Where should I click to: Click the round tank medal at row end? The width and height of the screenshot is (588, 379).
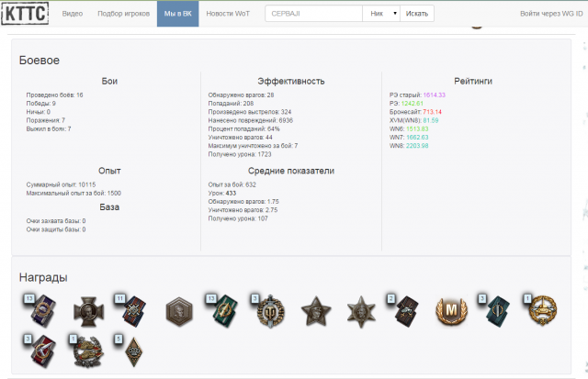coord(540,311)
